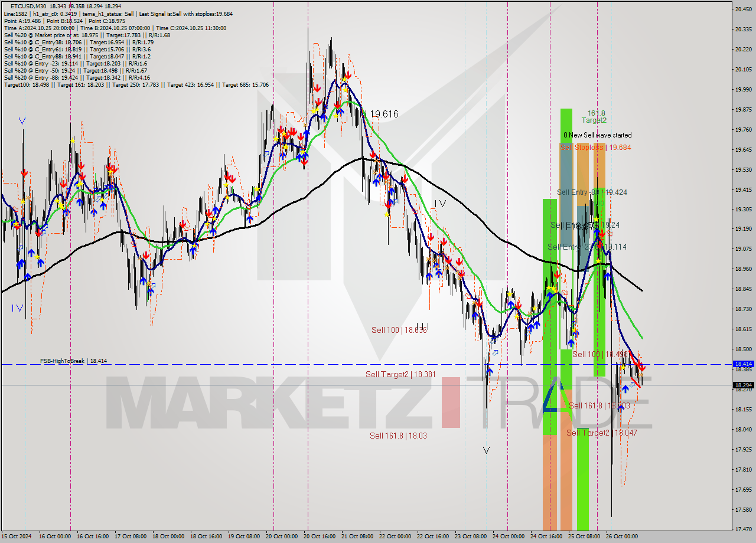Image resolution: width=756 pixels, height=543 pixels.
Task: Select the '18 Oct 00:00' time label
Action: 168,537
